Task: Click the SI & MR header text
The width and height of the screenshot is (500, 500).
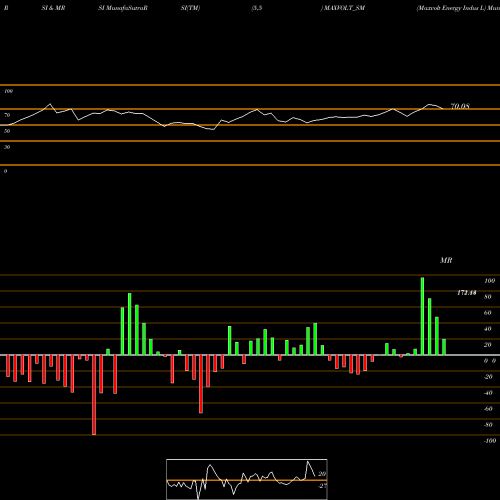Action: coord(53,8)
